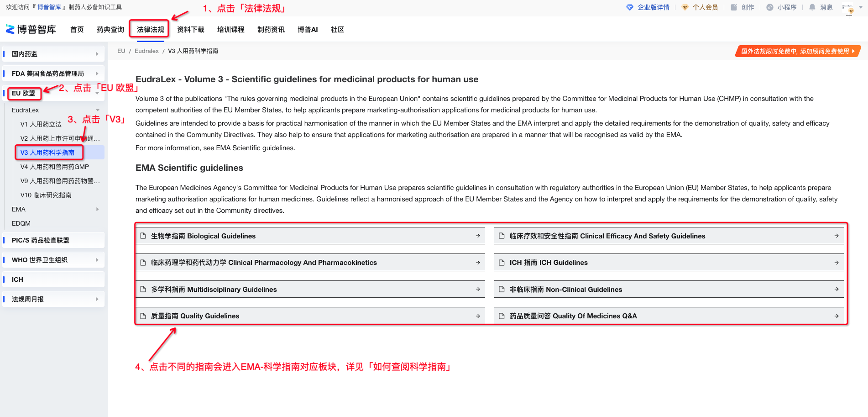Open 多学科指南 Multidisciplinary Guidelines row text

[x=214, y=290]
